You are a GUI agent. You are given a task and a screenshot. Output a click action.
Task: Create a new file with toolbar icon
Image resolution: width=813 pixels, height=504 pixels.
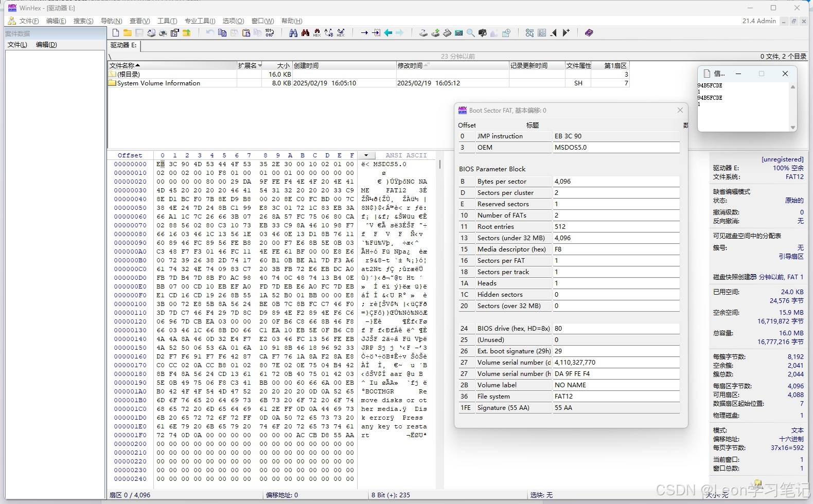116,33
